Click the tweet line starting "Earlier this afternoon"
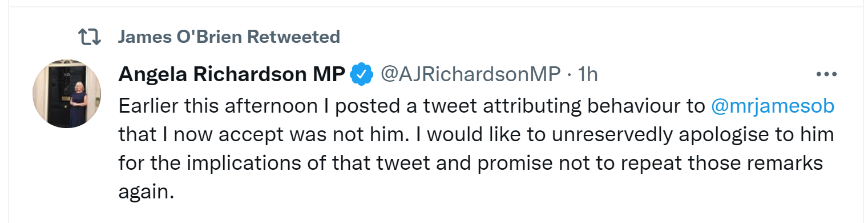This screenshot has height=223, width=868. 477,106
